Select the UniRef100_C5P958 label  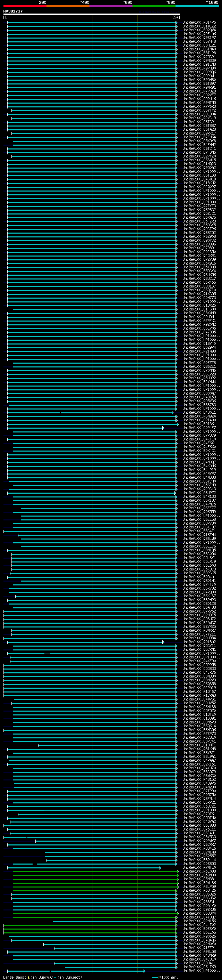199,665
